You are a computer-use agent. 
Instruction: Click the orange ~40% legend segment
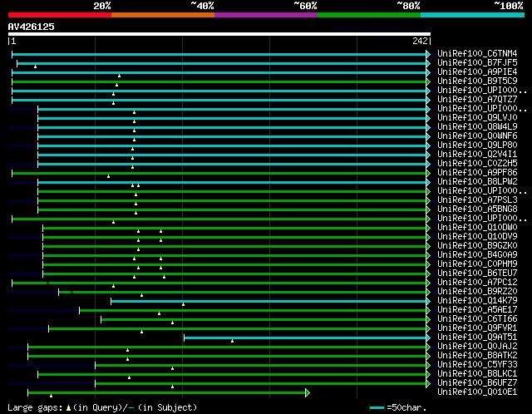click(163, 15)
